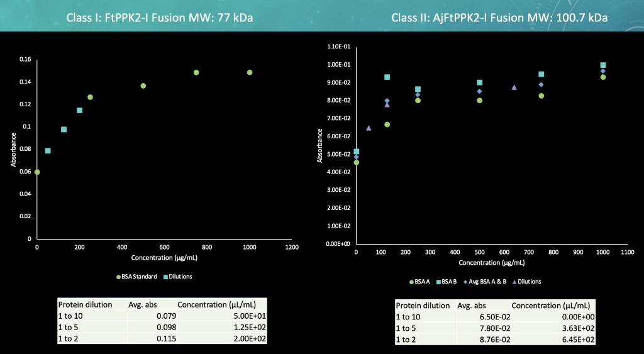Click the 'Class II: AjFtPPK2-I Fusion MW: 100.7 kDa' title
The height and width of the screenshot is (354, 644).
[499, 18]
